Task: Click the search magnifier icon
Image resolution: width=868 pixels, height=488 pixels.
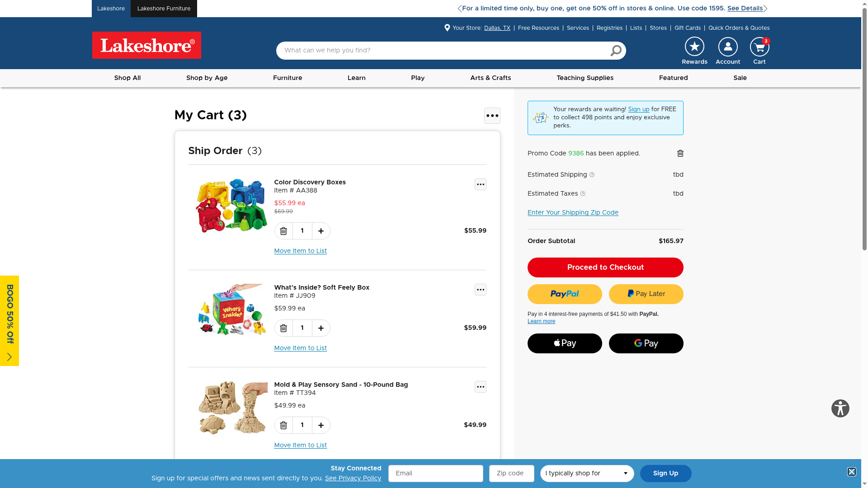Action: (x=616, y=51)
